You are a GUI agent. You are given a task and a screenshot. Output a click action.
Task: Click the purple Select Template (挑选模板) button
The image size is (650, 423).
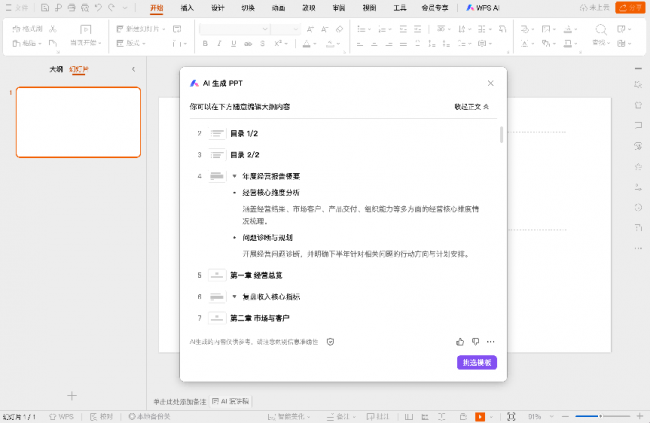pos(477,362)
